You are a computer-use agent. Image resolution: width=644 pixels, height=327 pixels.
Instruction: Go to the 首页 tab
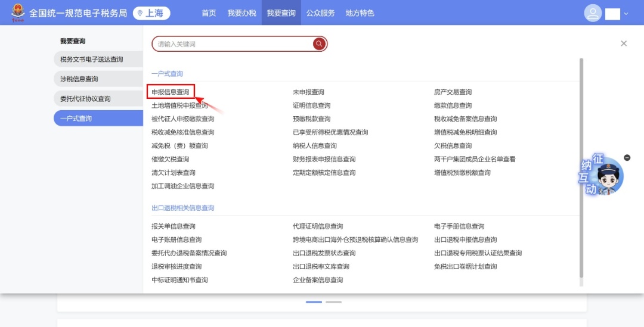click(x=209, y=13)
